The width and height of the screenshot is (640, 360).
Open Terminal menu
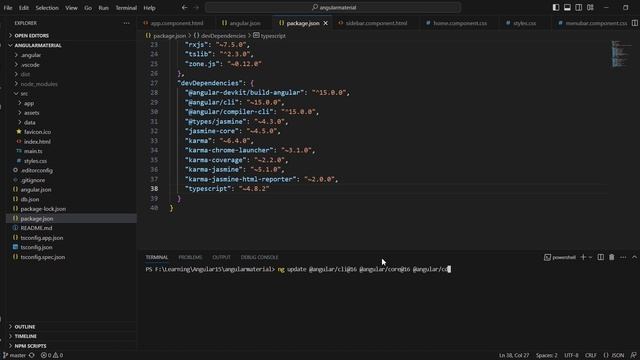(x=126, y=8)
